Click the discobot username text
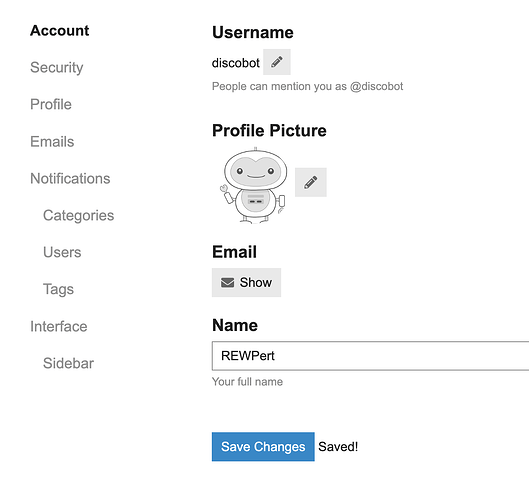This screenshot has height=500, width=529. pyautogui.click(x=236, y=63)
